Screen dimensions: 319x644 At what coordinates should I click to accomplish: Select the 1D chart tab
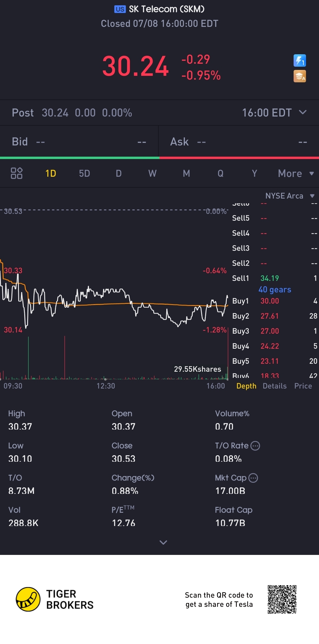coord(51,173)
